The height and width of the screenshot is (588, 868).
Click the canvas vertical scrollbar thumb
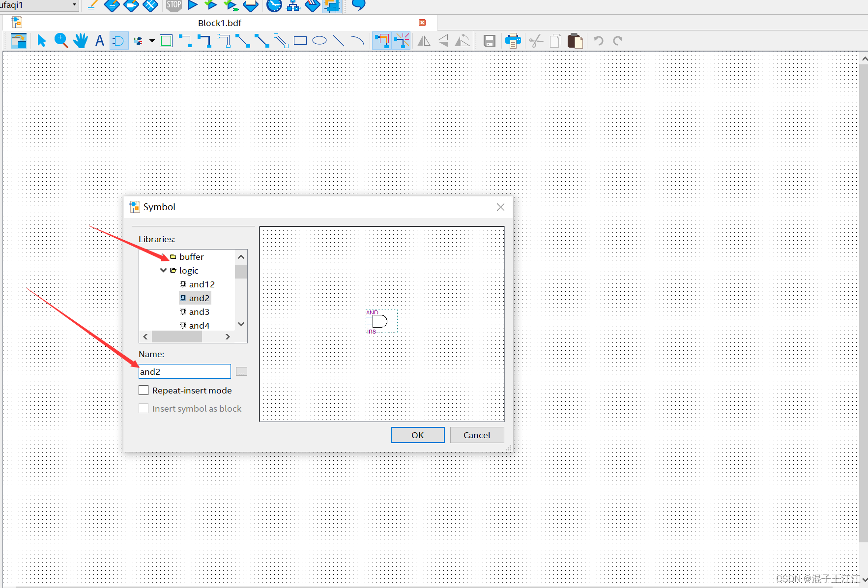tap(864, 303)
